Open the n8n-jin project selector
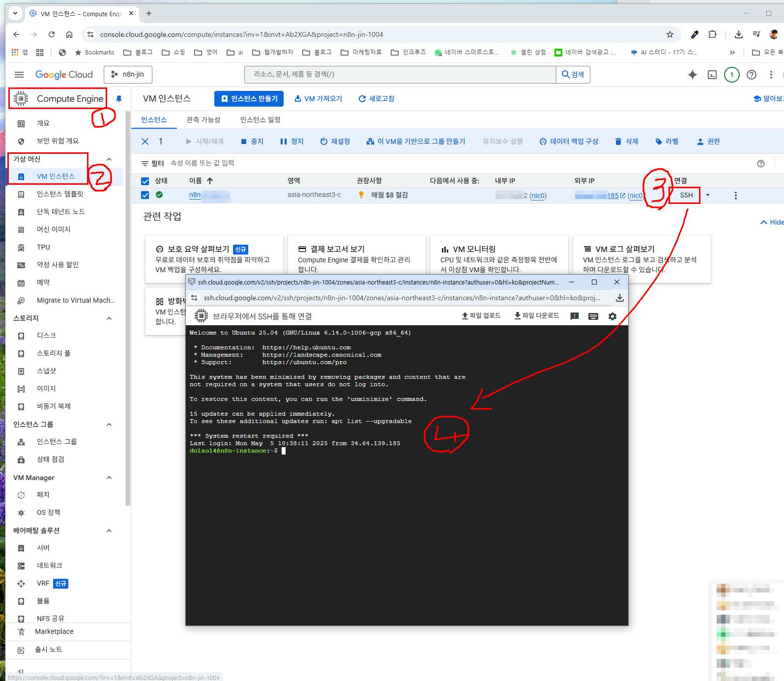 128,74
